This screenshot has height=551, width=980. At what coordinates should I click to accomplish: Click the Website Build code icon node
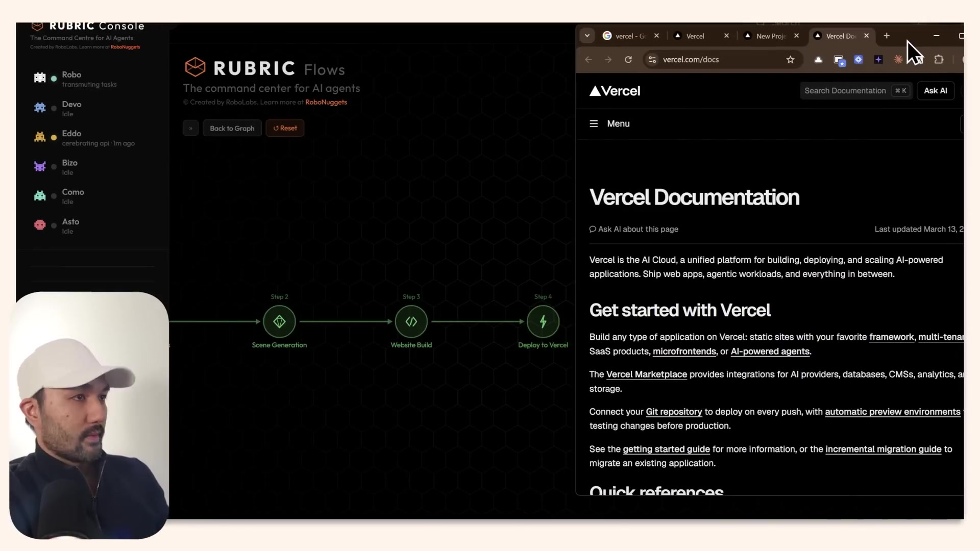pyautogui.click(x=411, y=321)
